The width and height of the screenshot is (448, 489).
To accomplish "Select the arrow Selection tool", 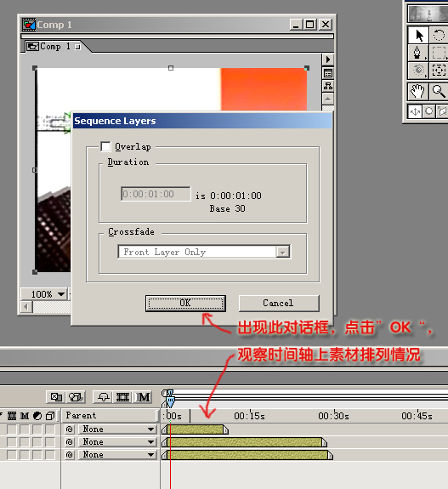I will coord(419,35).
